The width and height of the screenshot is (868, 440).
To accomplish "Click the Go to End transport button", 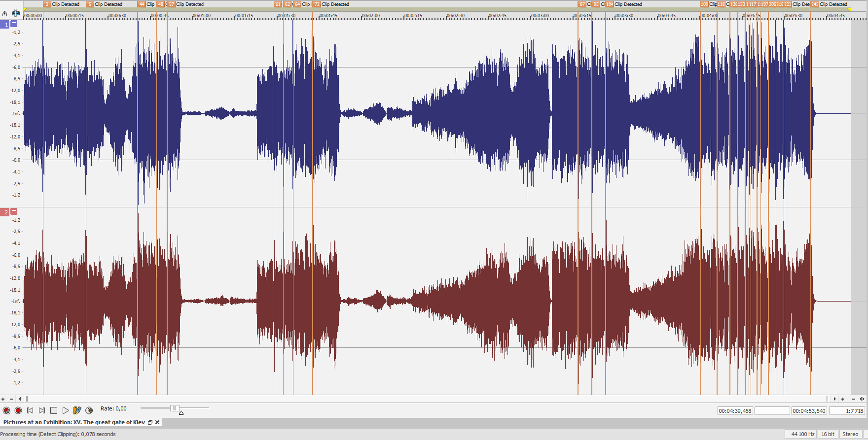I will pos(42,410).
